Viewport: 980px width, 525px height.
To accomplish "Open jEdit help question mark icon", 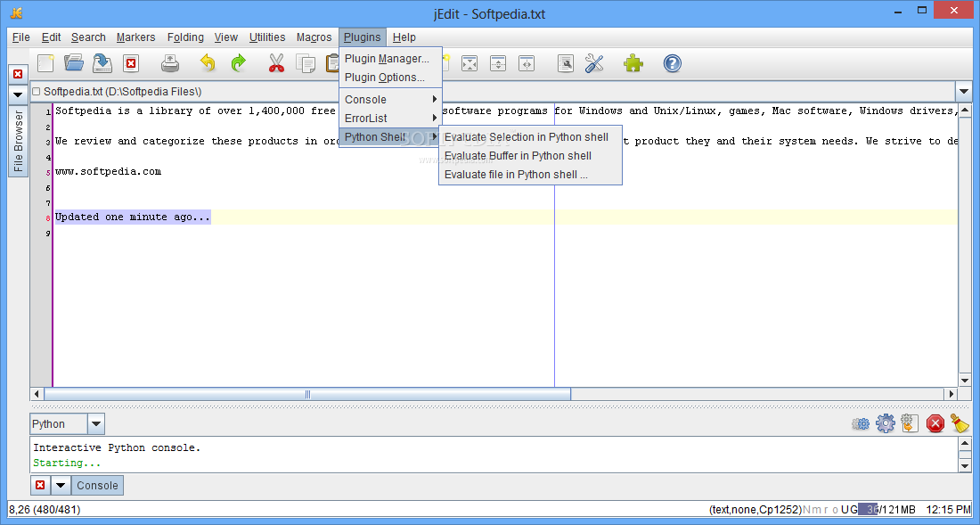I will [673, 63].
